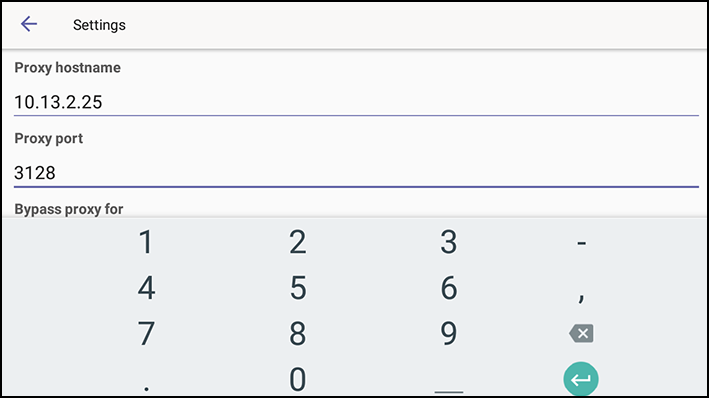709x398 pixels.
Task: Tap the period key on keypad
Action: [x=146, y=387]
